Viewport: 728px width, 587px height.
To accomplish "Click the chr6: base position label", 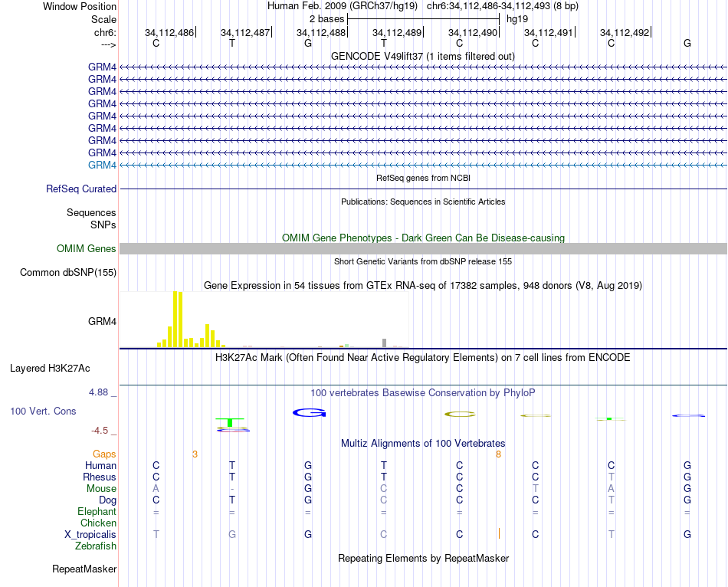I will (x=105, y=32).
